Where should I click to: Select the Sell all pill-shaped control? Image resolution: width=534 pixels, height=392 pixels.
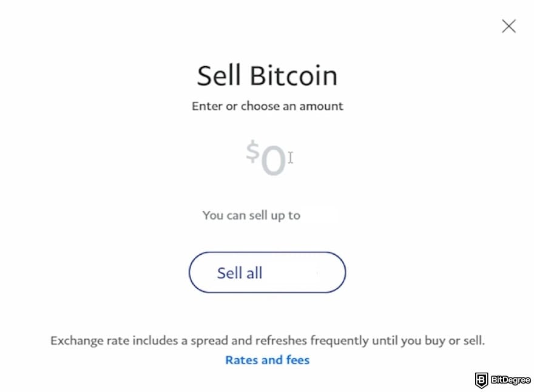click(x=267, y=272)
